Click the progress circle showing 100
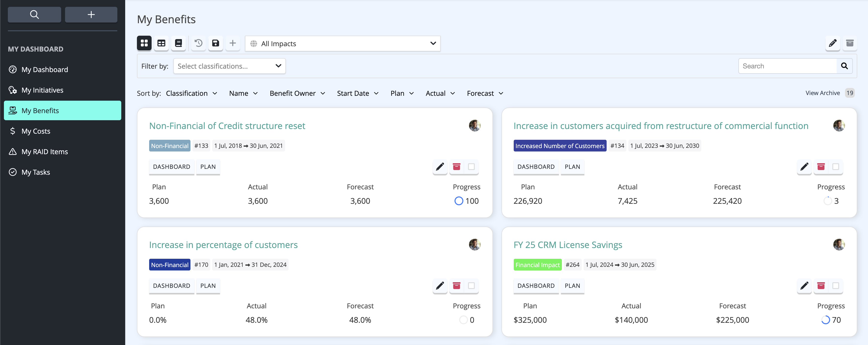The width and height of the screenshot is (868, 345). click(459, 201)
